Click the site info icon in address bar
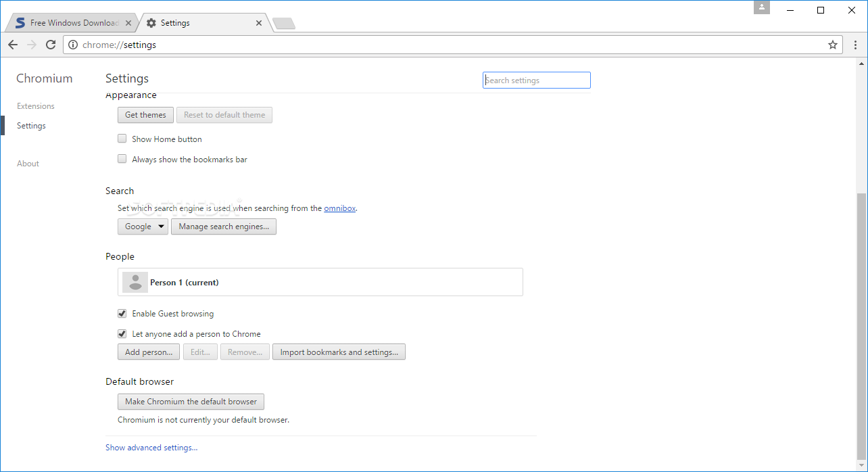This screenshot has height=472, width=868. click(73, 45)
